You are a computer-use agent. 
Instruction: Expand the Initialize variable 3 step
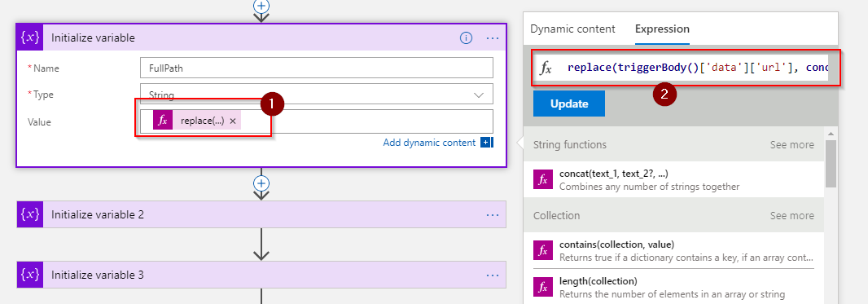click(261, 275)
